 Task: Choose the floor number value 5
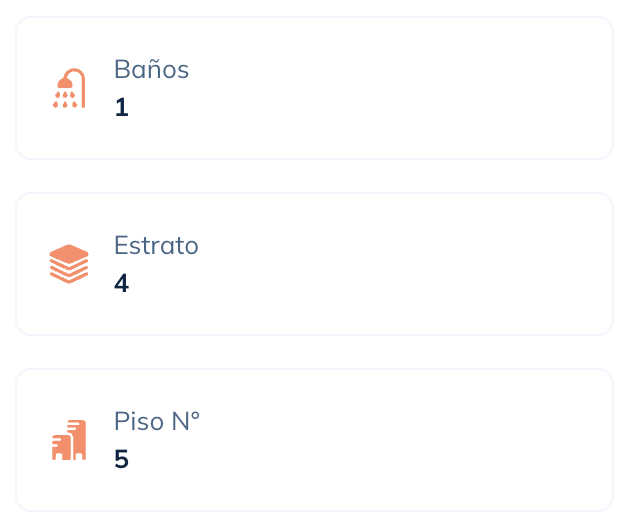pyautogui.click(x=121, y=459)
